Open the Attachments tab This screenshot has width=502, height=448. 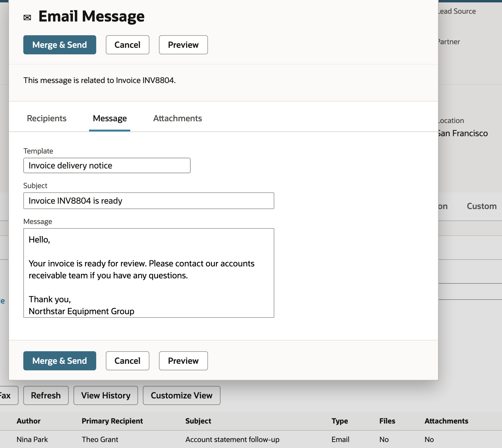pos(177,118)
